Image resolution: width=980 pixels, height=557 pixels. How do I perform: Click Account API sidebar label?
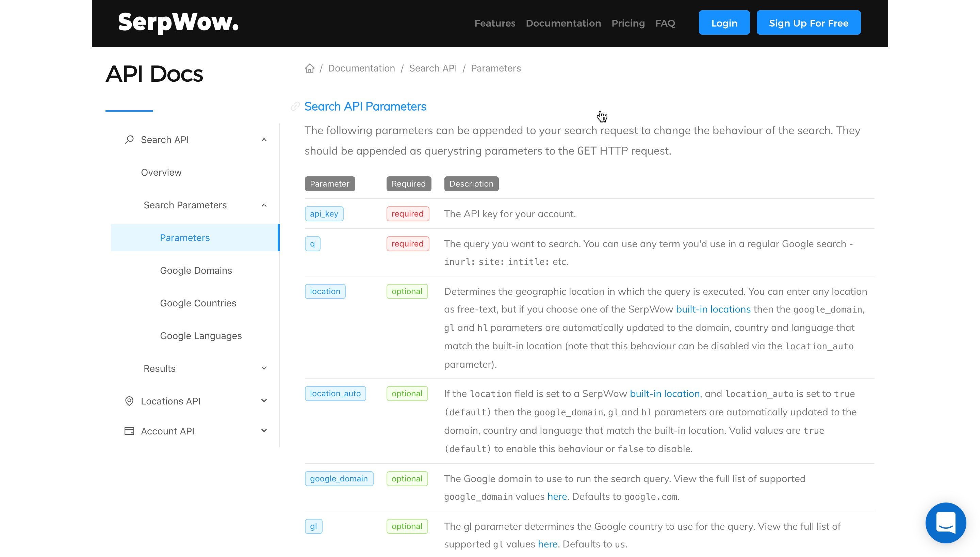coord(167,431)
